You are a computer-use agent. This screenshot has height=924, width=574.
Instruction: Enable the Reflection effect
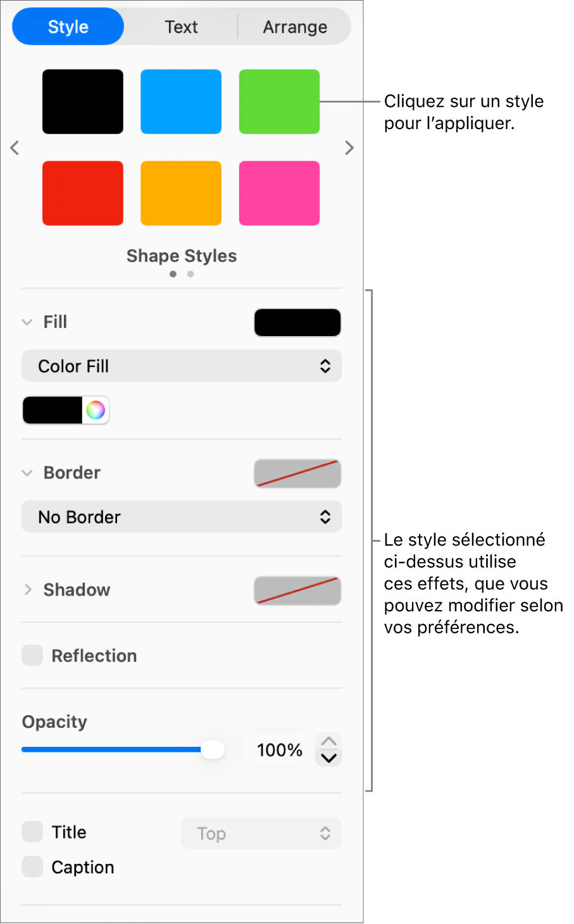[x=32, y=655]
